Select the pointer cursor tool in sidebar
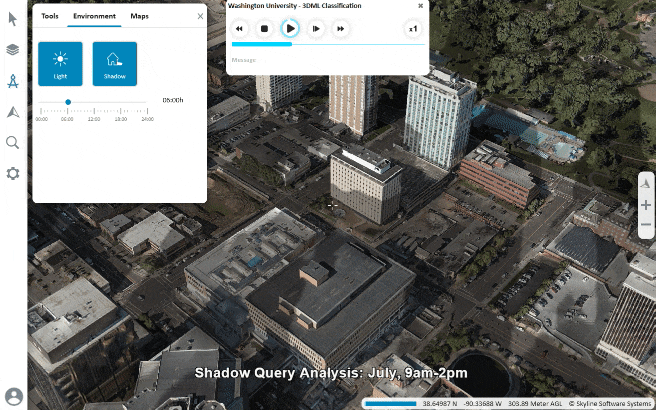This screenshot has width=656, height=410. click(x=13, y=19)
